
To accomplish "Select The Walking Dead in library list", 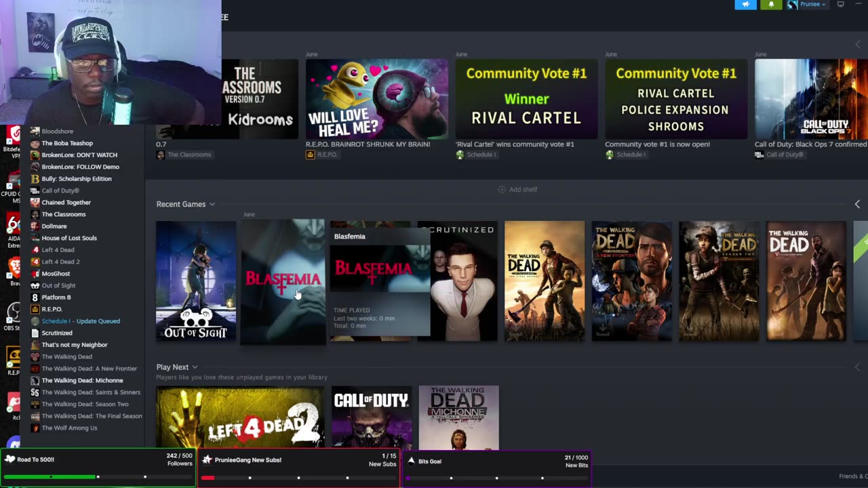I will (x=66, y=357).
